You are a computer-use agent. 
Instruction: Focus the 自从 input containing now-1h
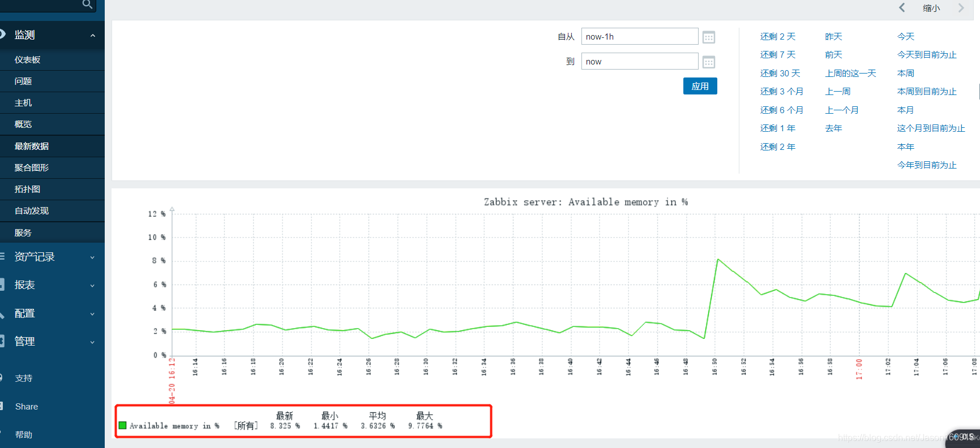click(640, 36)
